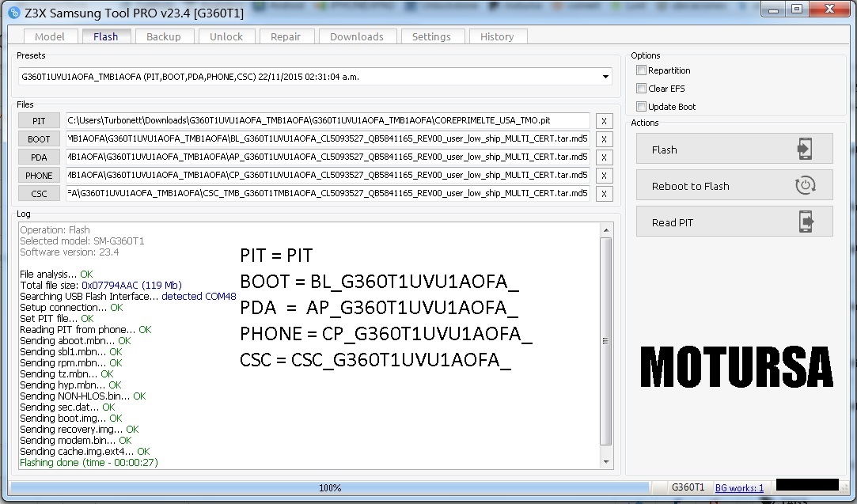
Task: Open the Backup tab
Action: 164,36
